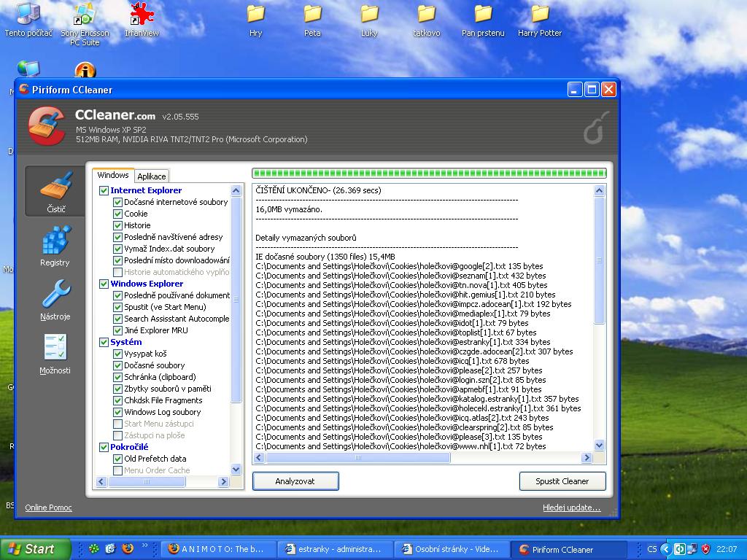Open Tento počítač desktop icon

click(x=28, y=15)
